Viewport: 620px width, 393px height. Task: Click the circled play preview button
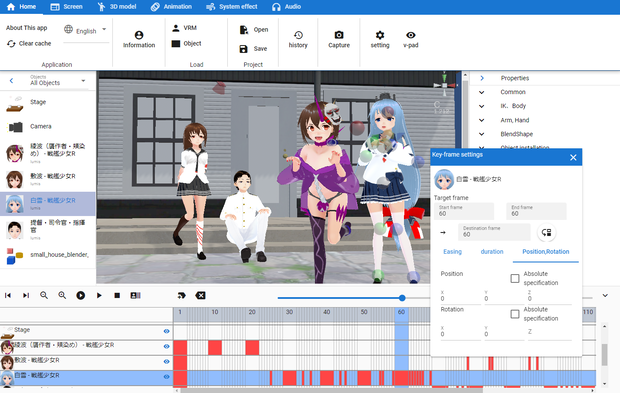(81, 295)
